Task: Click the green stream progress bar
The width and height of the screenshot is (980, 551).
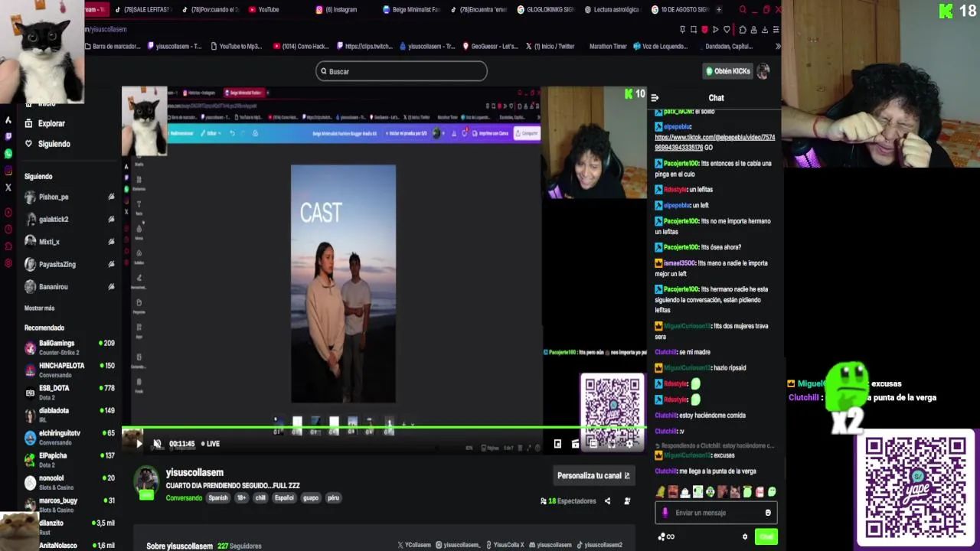Action: (x=384, y=428)
